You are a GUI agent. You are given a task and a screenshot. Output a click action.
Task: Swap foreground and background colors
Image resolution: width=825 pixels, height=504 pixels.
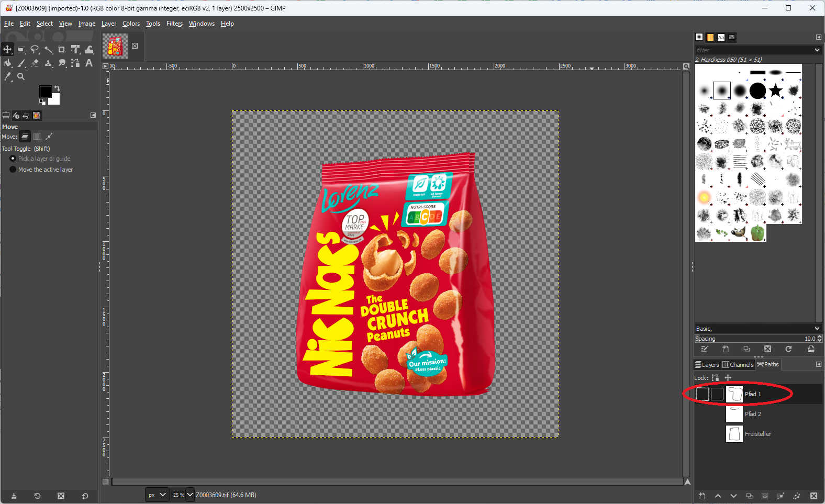57,88
